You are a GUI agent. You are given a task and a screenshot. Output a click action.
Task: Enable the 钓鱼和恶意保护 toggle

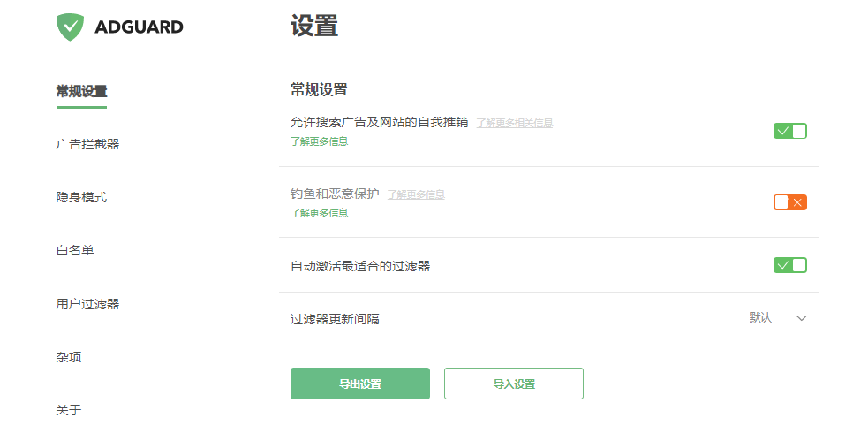790,202
